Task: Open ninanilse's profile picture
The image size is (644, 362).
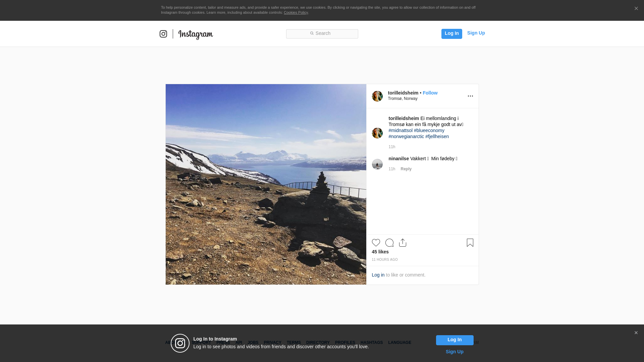Action: 377,164
